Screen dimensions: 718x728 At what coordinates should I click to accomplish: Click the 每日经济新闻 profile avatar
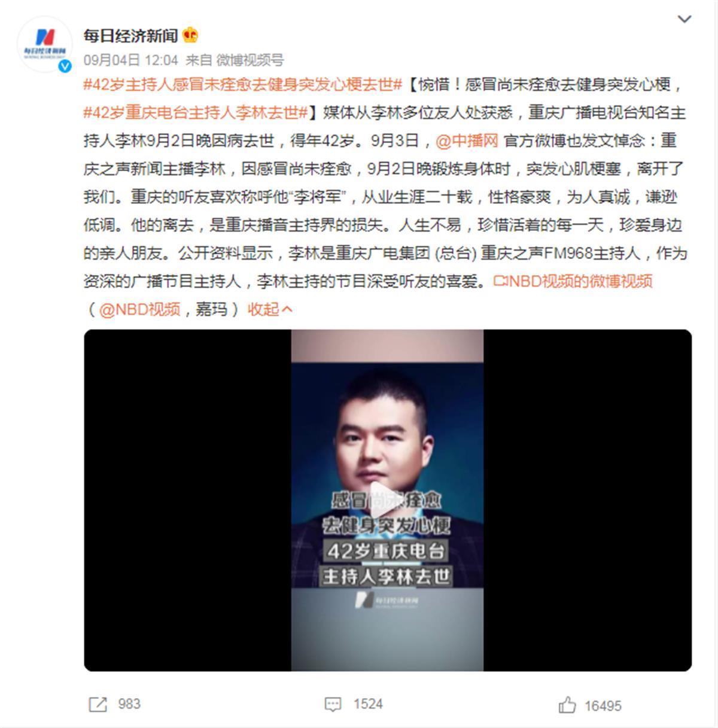click(45, 45)
